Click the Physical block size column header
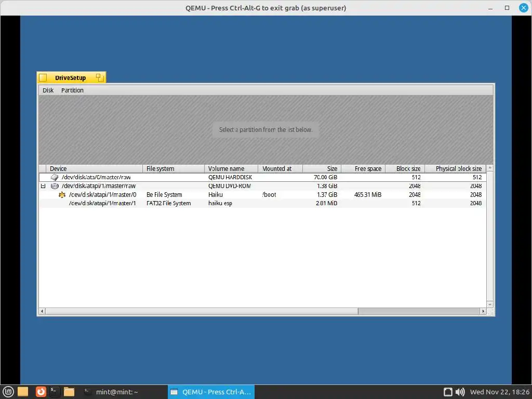 pos(455,169)
